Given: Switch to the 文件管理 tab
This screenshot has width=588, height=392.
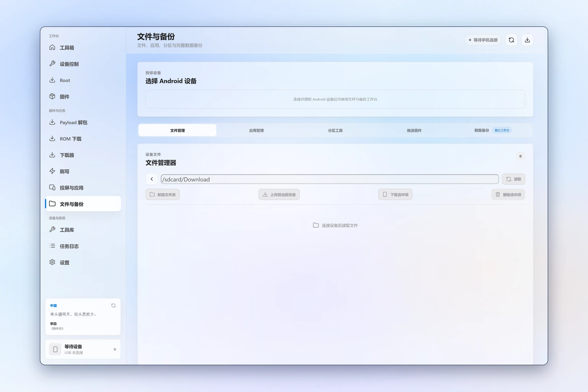Looking at the screenshot, I should point(177,130).
